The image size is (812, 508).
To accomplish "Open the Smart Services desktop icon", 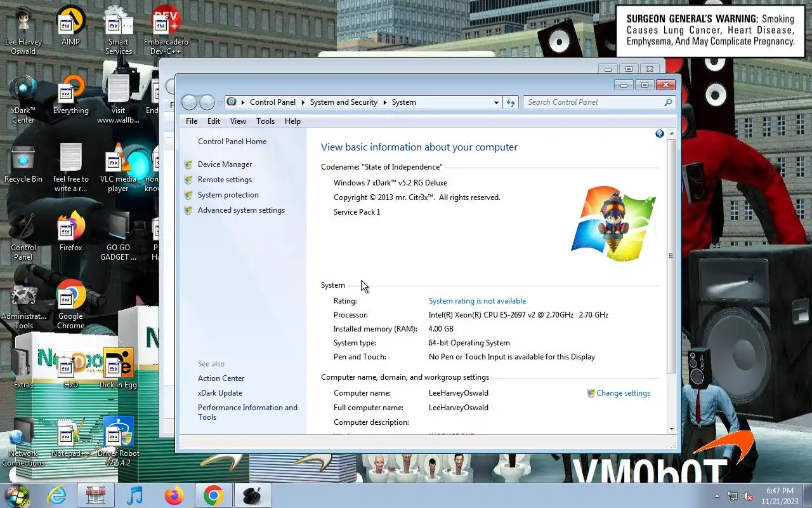I will pos(118,32).
